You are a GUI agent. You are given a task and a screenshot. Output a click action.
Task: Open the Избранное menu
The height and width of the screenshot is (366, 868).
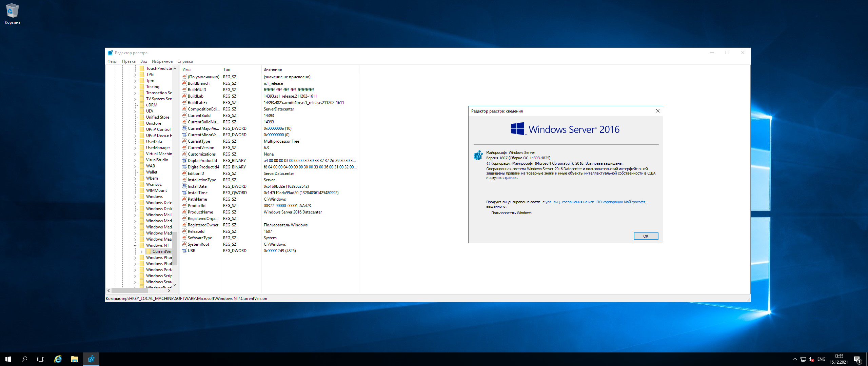pyautogui.click(x=162, y=61)
